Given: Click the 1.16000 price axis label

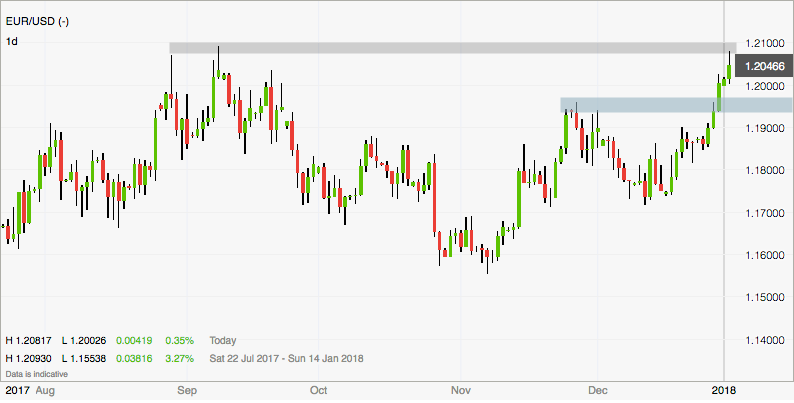Looking at the screenshot, I should [765, 255].
